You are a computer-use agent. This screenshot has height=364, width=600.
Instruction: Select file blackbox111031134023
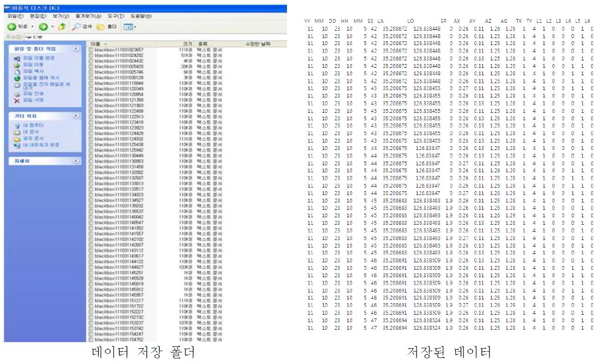tap(118, 195)
